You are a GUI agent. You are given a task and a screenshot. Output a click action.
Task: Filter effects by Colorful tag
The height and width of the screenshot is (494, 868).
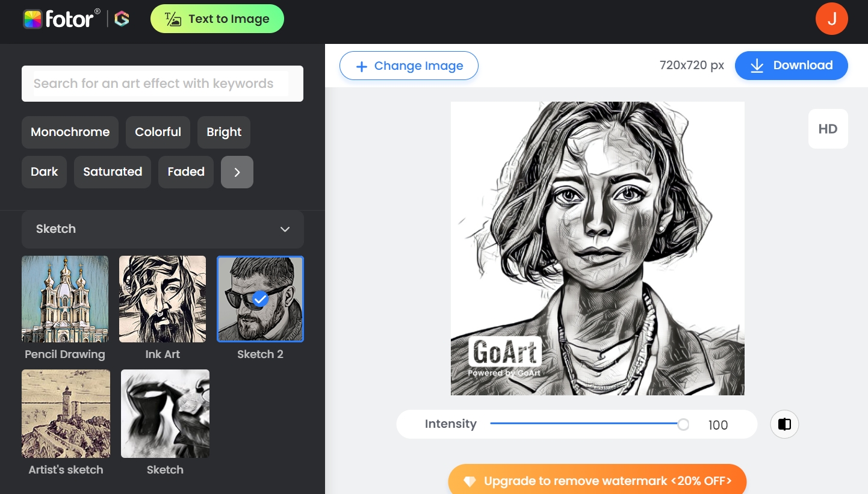click(x=158, y=132)
